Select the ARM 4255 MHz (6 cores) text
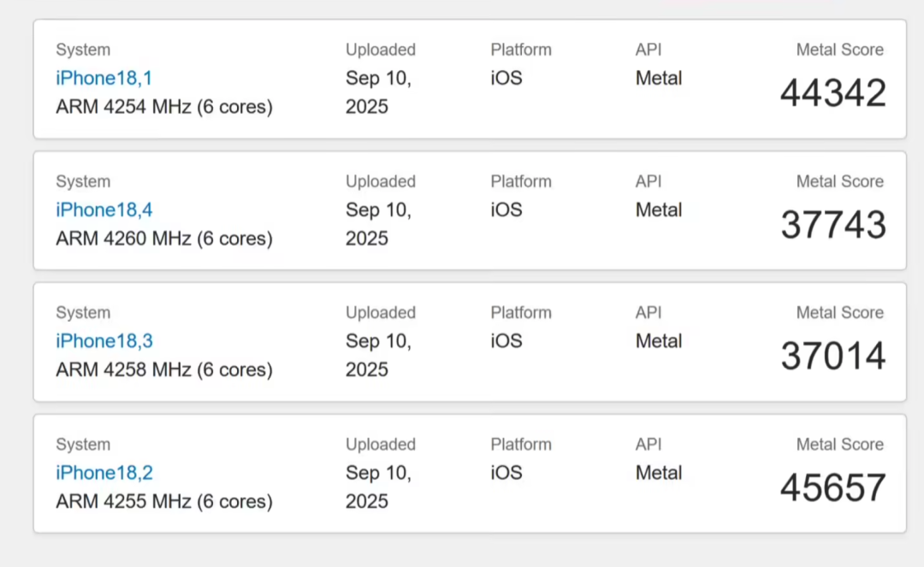 click(163, 502)
